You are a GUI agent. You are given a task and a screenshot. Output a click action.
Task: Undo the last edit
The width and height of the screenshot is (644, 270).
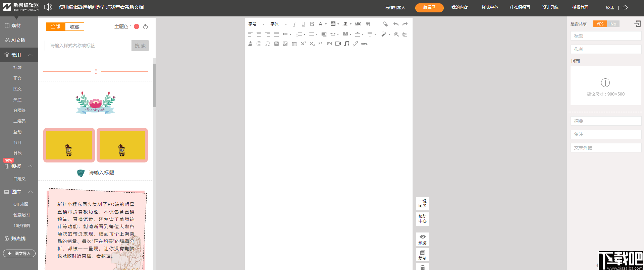tap(396, 24)
